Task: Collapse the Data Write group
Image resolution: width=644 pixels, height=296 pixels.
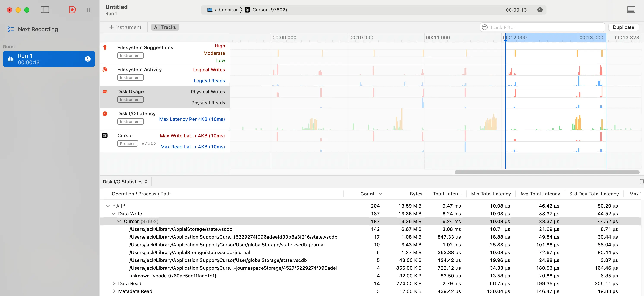Action: click(x=114, y=214)
